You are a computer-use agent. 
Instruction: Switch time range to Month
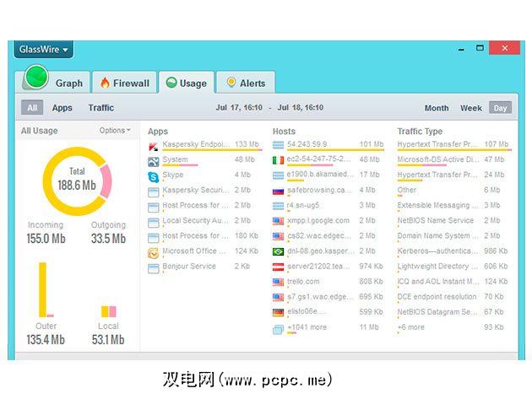tap(437, 108)
